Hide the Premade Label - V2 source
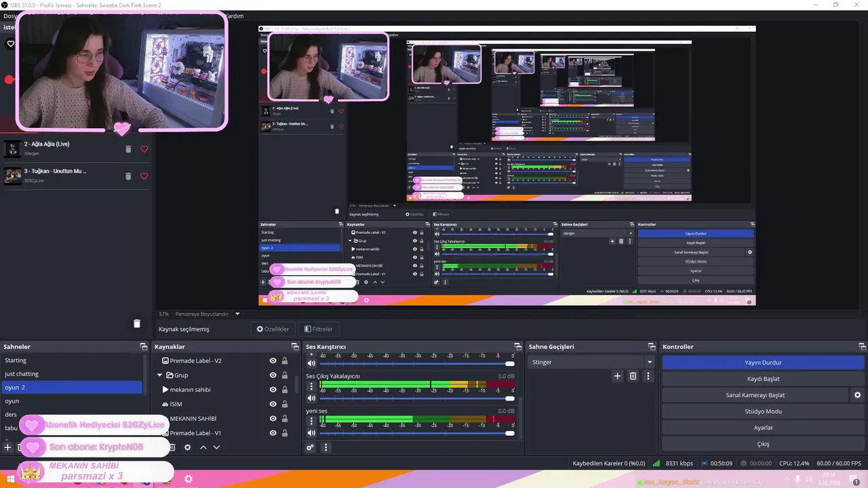 click(x=273, y=361)
